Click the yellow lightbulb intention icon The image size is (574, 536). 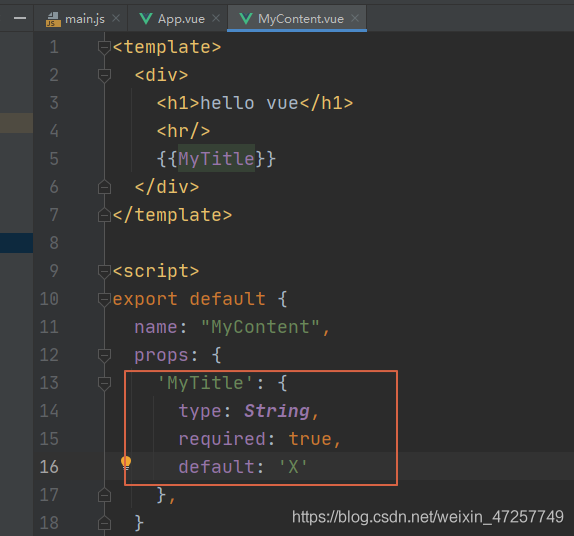pos(126,463)
